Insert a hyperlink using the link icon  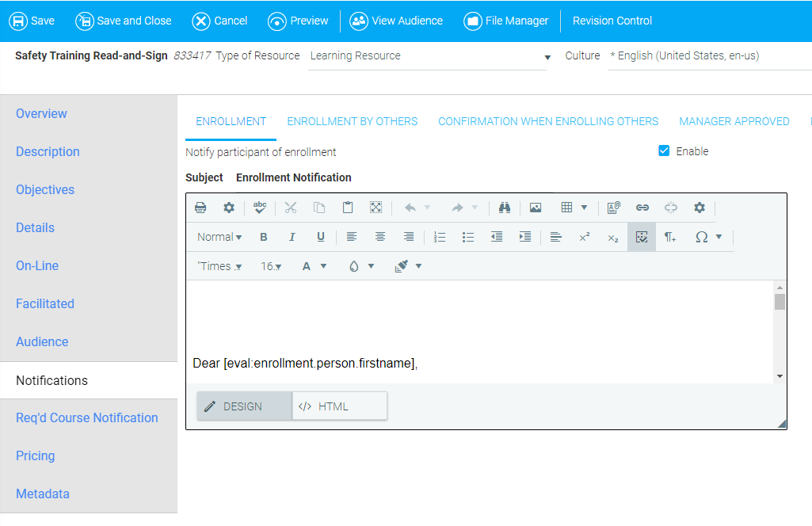point(642,208)
